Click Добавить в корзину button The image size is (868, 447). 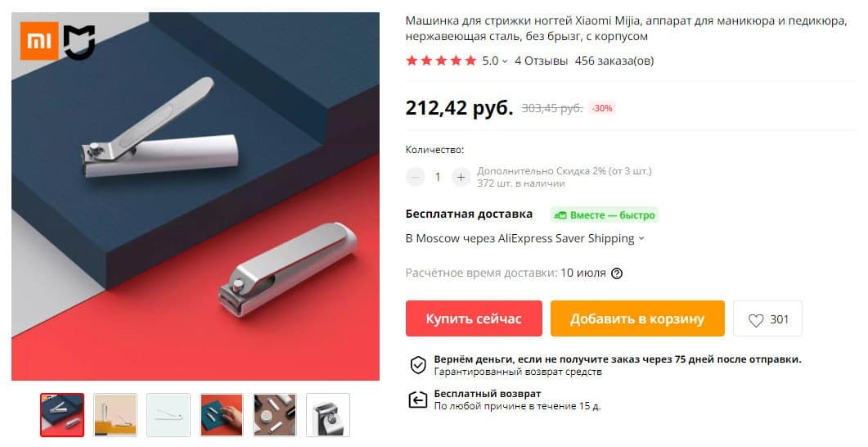tap(637, 318)
